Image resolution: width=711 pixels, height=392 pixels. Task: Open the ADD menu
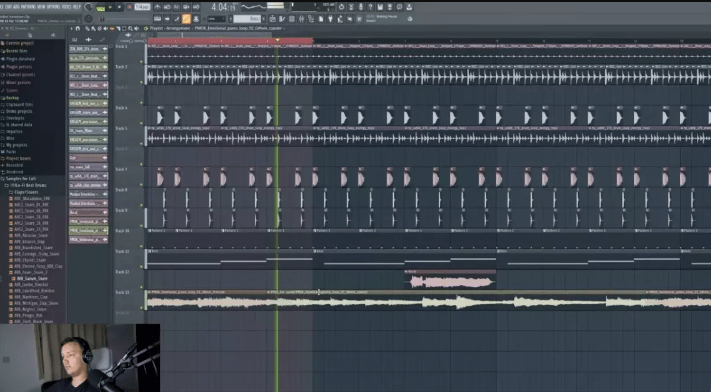[x=17, y=7]
